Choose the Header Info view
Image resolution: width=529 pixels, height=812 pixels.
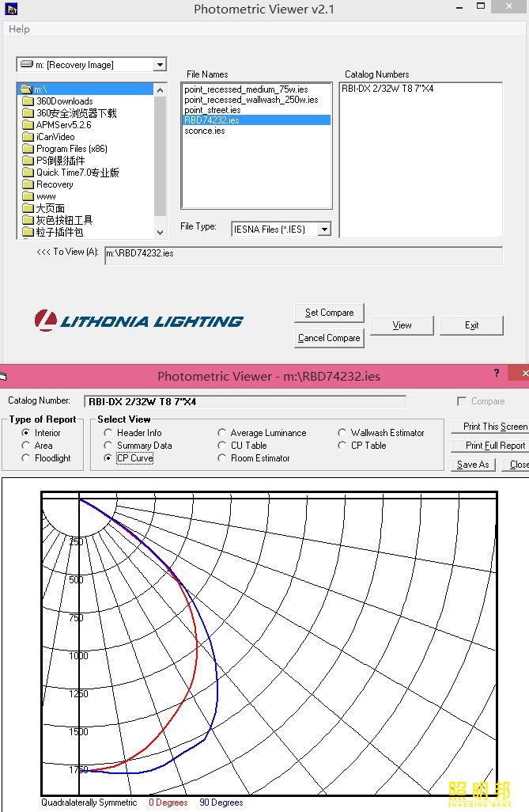click(108, 432)
